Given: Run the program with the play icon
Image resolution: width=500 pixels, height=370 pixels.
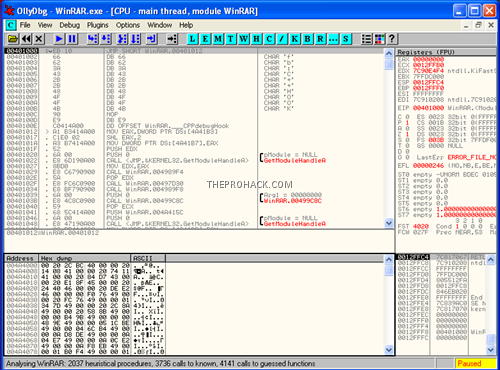Looking at the screenshot, I should pyautogui.click(x=59, y=39).
